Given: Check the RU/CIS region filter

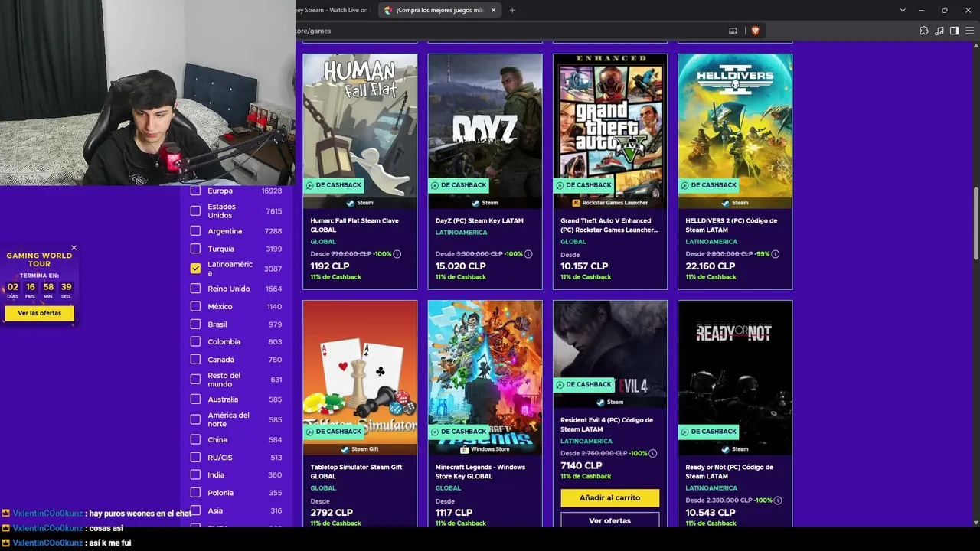Looking at the screenshot, I should coord(195,458).
